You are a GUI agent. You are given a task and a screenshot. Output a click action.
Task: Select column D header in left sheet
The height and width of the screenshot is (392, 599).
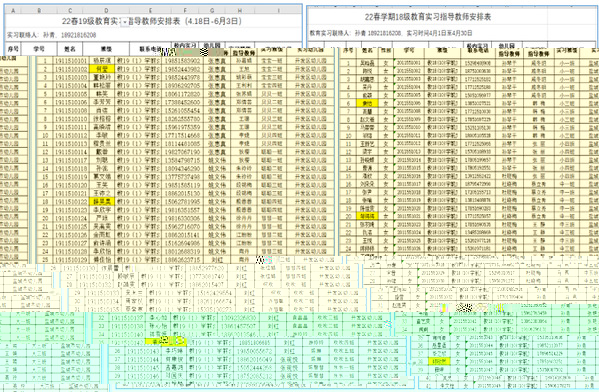[106, 10]
